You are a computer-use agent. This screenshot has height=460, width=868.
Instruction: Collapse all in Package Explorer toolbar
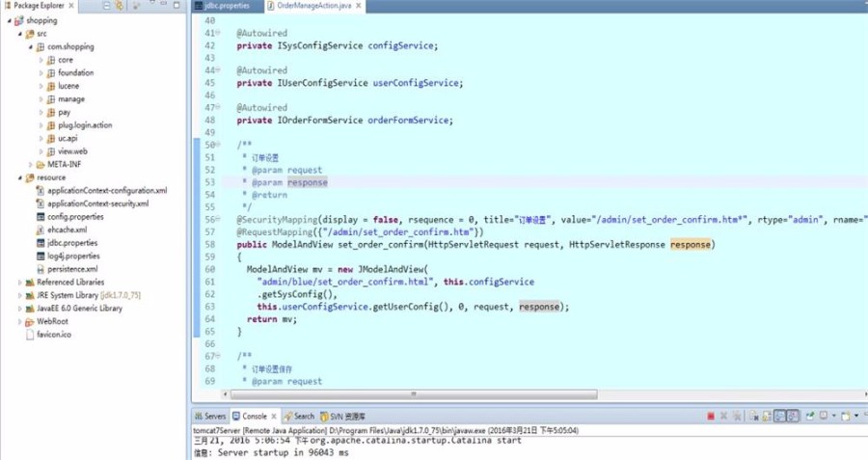pyautogui.click(x=106, y=6)
